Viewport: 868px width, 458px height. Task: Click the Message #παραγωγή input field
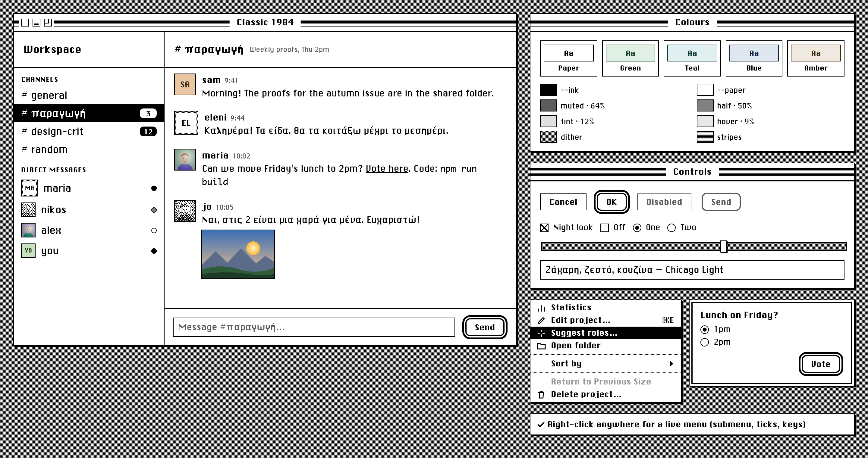pyautogui.click(x=314, y=327)
